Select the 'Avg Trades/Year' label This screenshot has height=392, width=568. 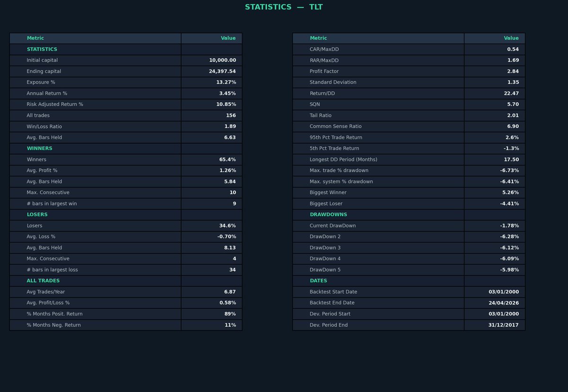point(45,292)
